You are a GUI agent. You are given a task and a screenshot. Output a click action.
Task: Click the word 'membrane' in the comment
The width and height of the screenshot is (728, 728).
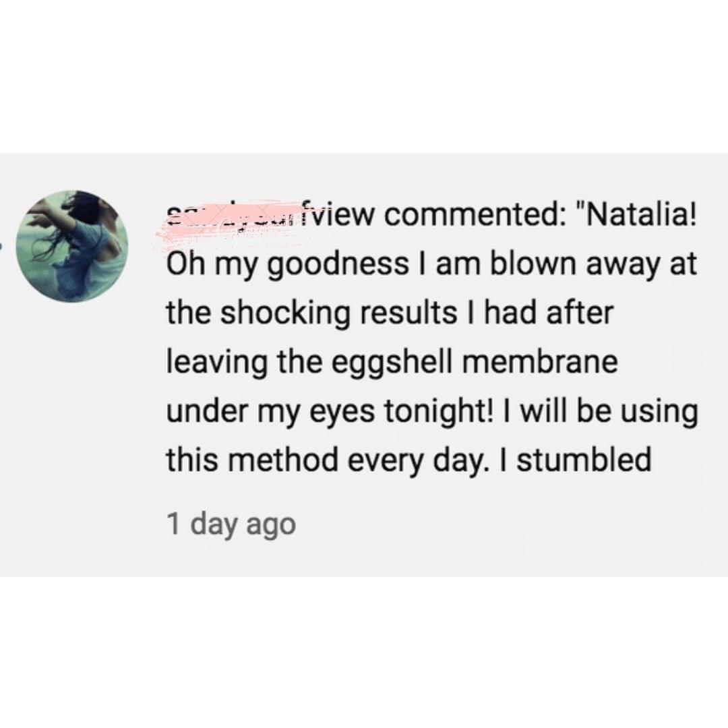[x=539, y=362]
